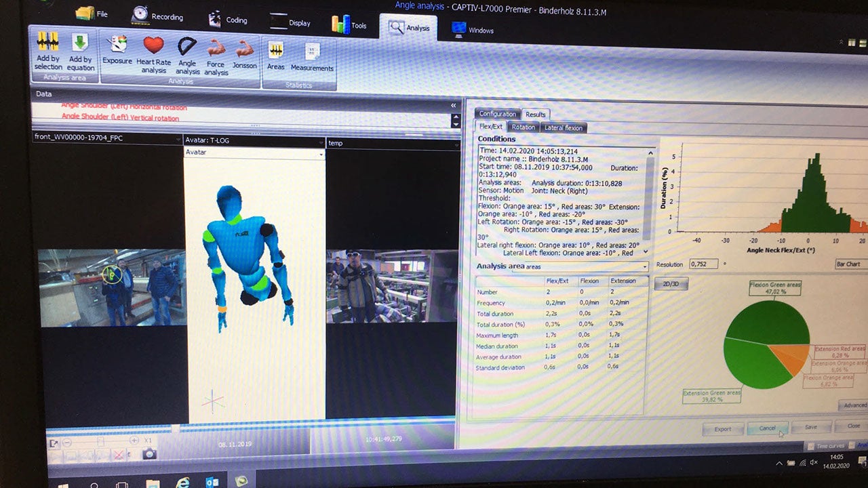
Task: Click the Close button in analysis dialog
Action: point(853,426)
